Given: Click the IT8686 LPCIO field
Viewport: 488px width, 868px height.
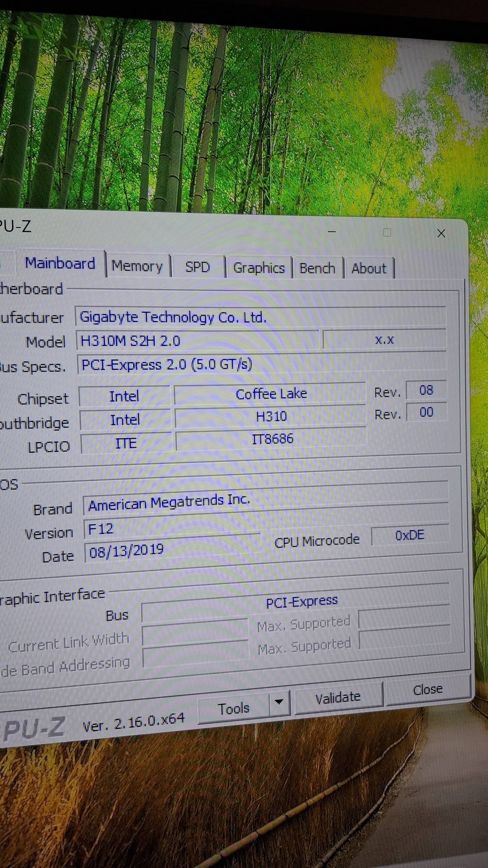Looking at the screenshot, I should point(272,438).
